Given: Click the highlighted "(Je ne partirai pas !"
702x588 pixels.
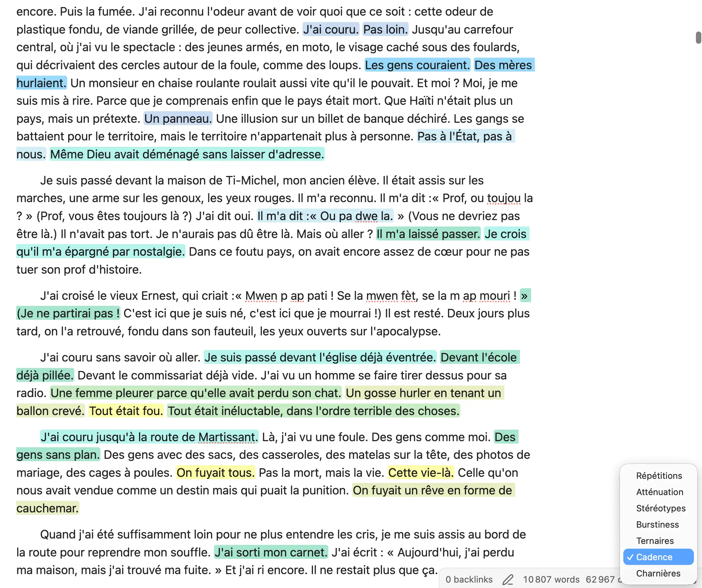Looking at the screenshot, I should 68,313.
